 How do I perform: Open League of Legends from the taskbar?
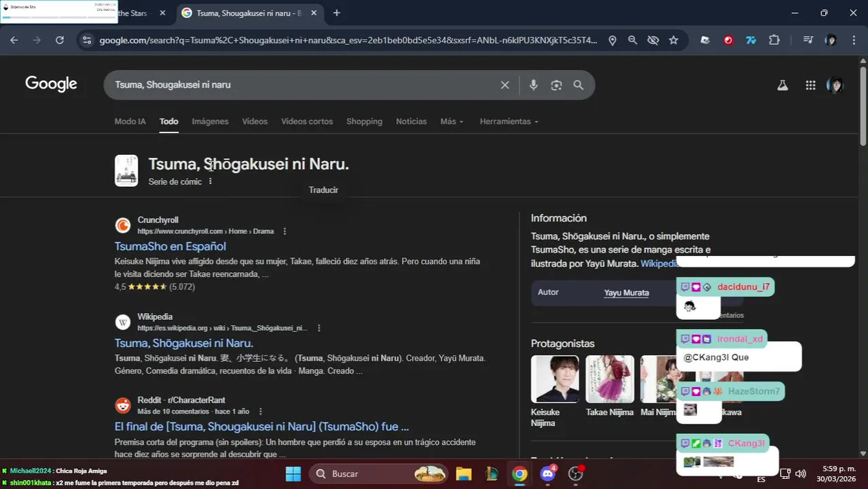492,473
